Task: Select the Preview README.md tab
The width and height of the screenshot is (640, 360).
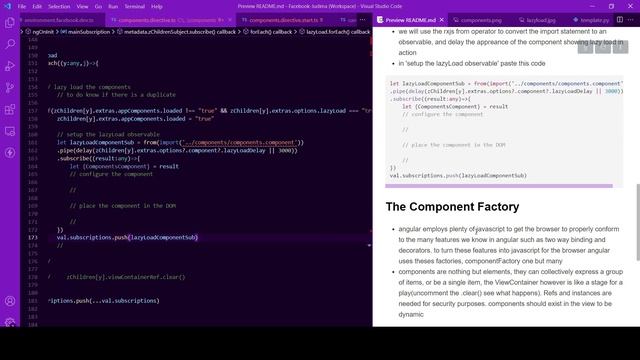Action: (x=410, y=20)
